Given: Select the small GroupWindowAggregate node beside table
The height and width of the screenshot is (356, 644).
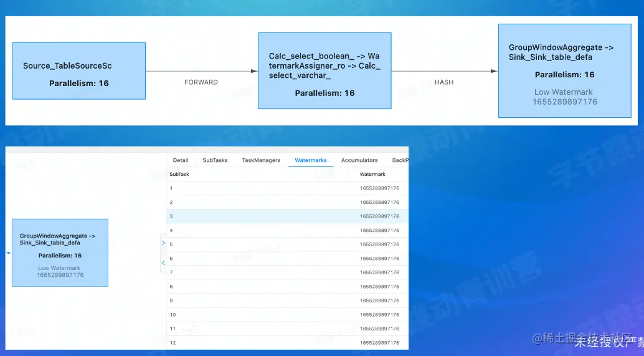Looking at the screenshot, I should [60, 253].
